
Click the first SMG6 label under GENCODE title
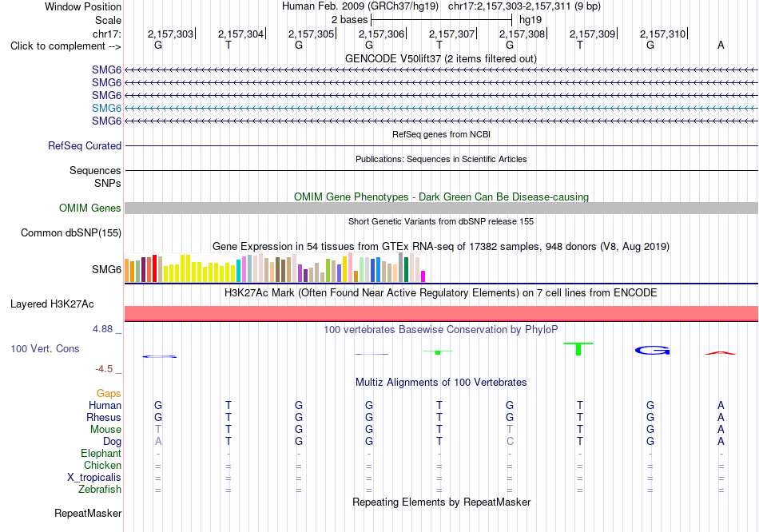pyautogui.click(x=106, y=69)
